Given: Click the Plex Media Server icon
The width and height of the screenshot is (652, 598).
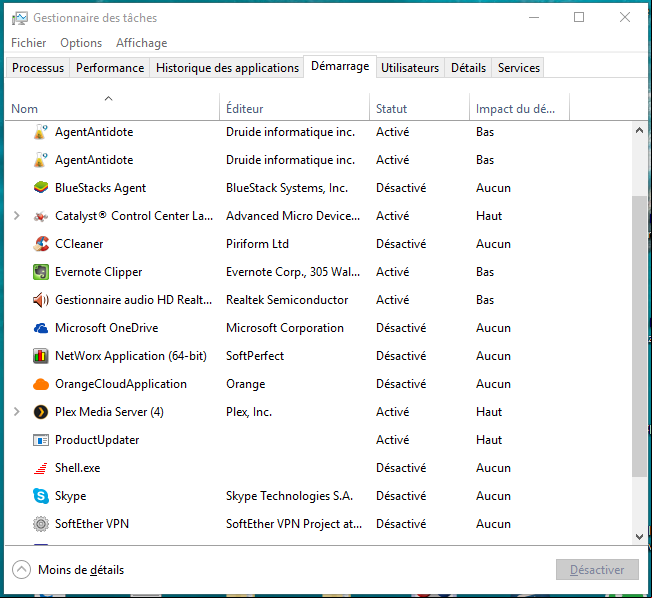Looking at the screenshot, I should click(41, 412).
